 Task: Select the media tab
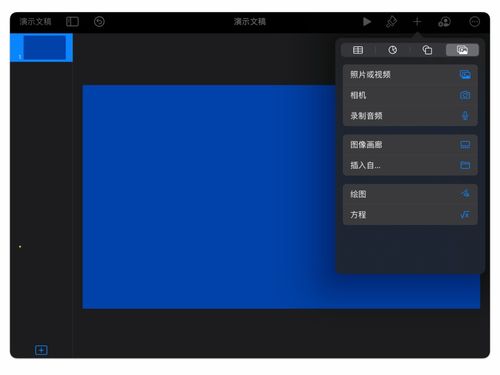(462, 50)
